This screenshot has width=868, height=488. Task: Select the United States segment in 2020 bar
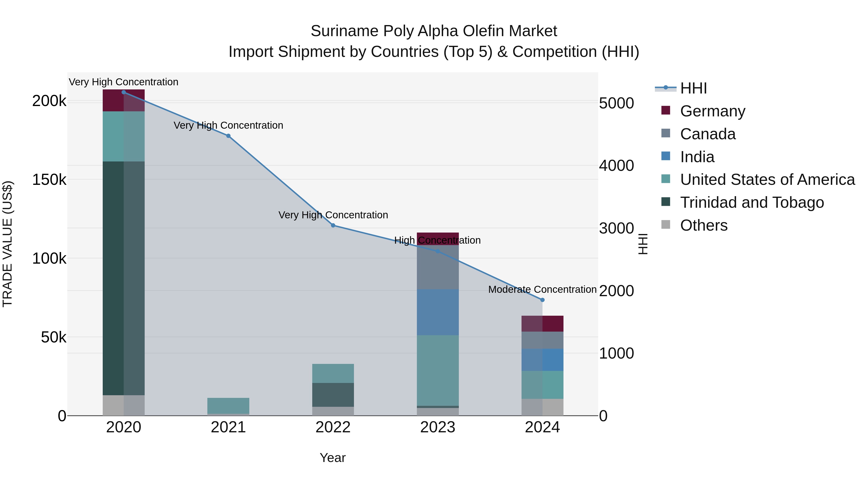point(124,136)
